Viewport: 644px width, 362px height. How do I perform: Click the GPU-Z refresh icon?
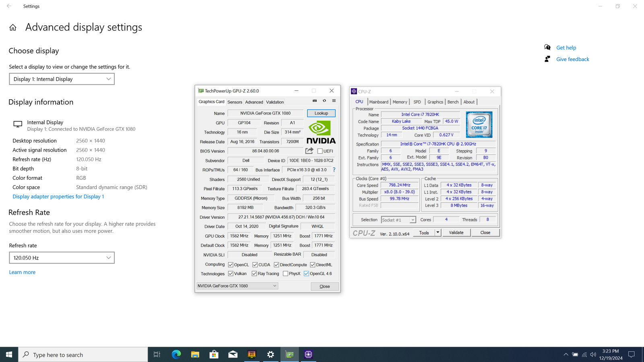(324, 101)
